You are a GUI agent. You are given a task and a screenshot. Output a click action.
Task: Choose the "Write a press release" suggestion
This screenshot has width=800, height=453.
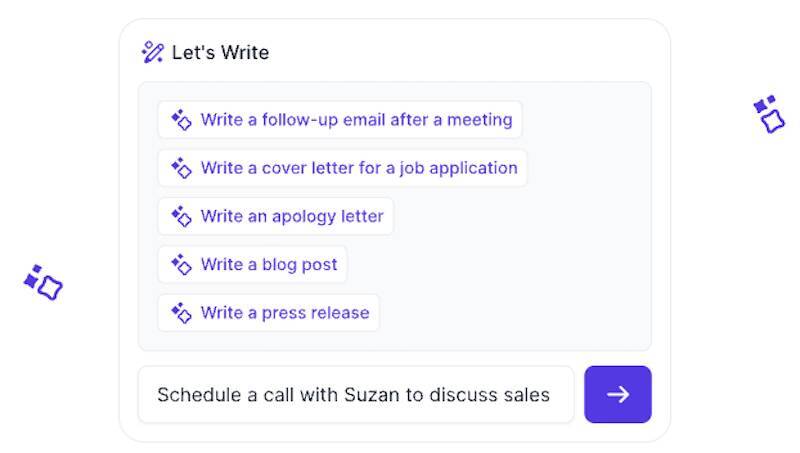click(284, 313)
